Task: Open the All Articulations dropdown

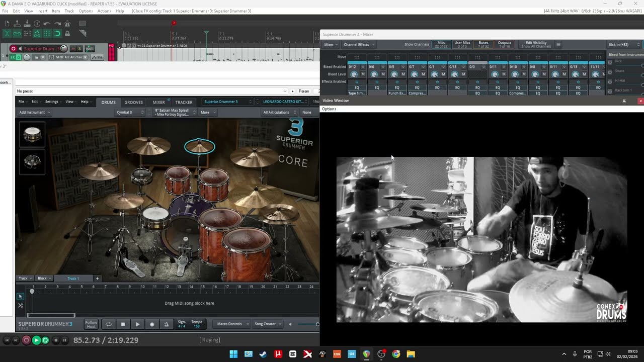Action: 279,112
